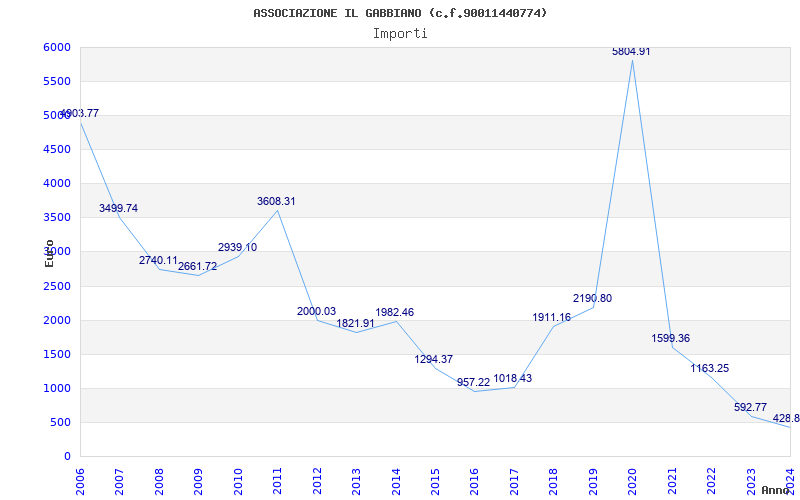Select the 1018.43 data label
The width and height of the screenshot is (800, 500).
(x=513, y=379)
